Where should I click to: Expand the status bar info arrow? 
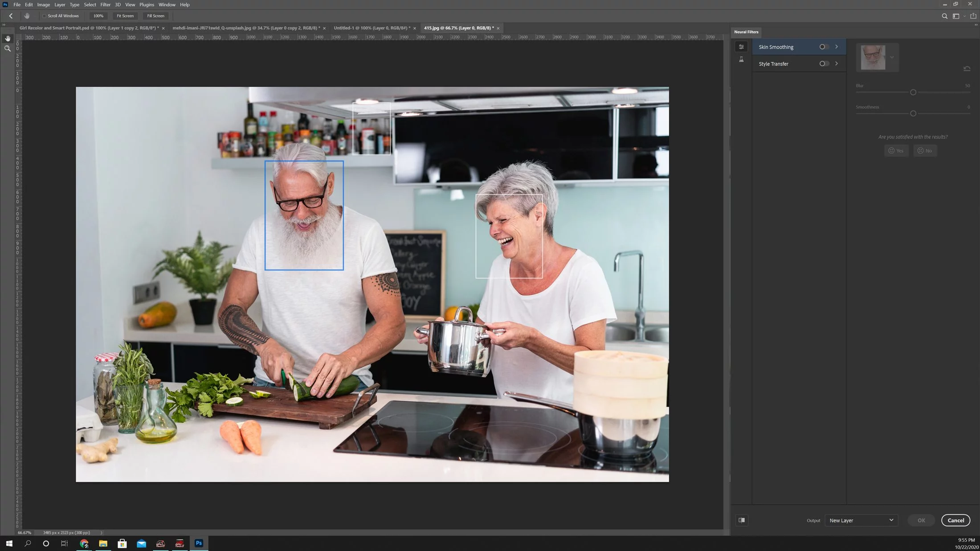click(x=101, y=533)
